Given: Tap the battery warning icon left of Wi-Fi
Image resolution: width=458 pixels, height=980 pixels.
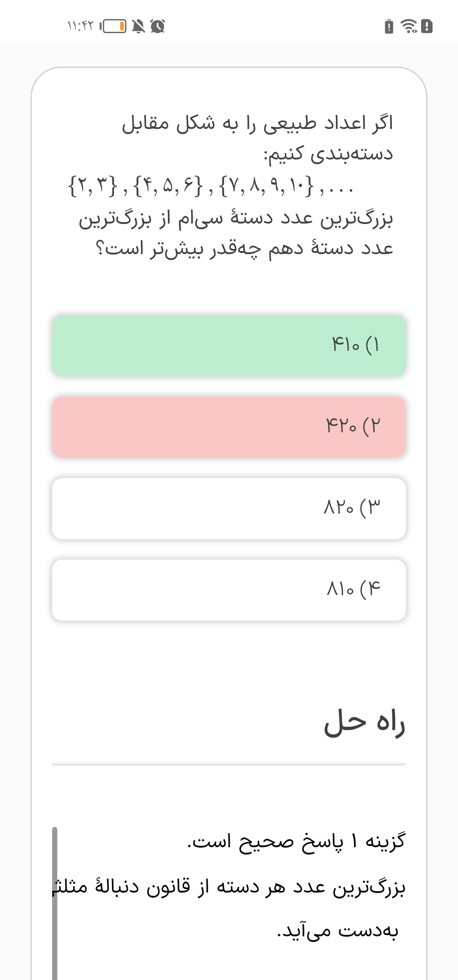Looking at the screenshot, I should pos(389,26).
